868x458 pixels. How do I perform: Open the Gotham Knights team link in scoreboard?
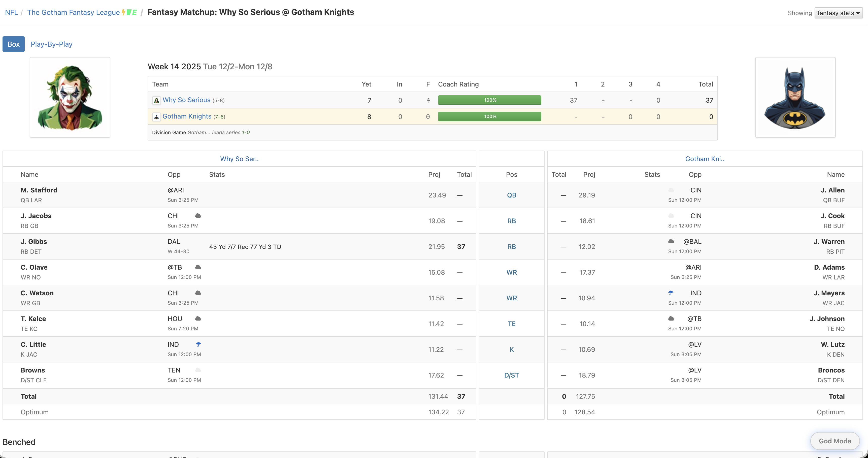(187, 116)
